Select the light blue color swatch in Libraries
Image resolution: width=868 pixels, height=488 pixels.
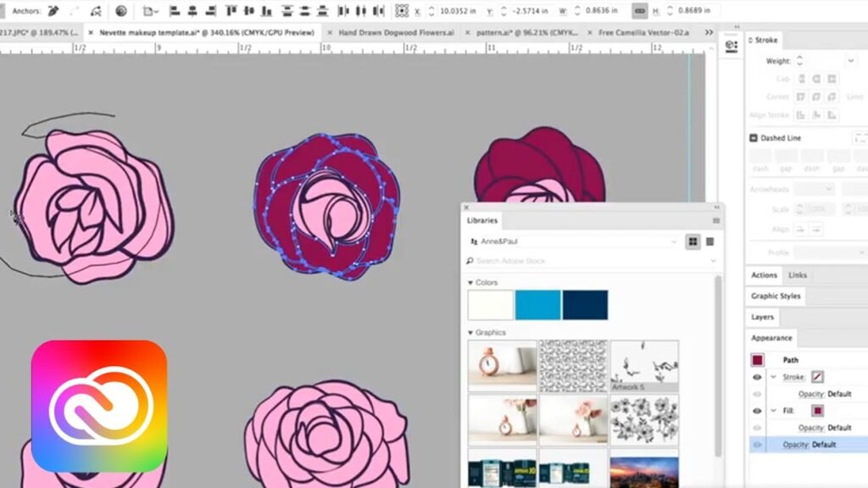tap(537, 305)
